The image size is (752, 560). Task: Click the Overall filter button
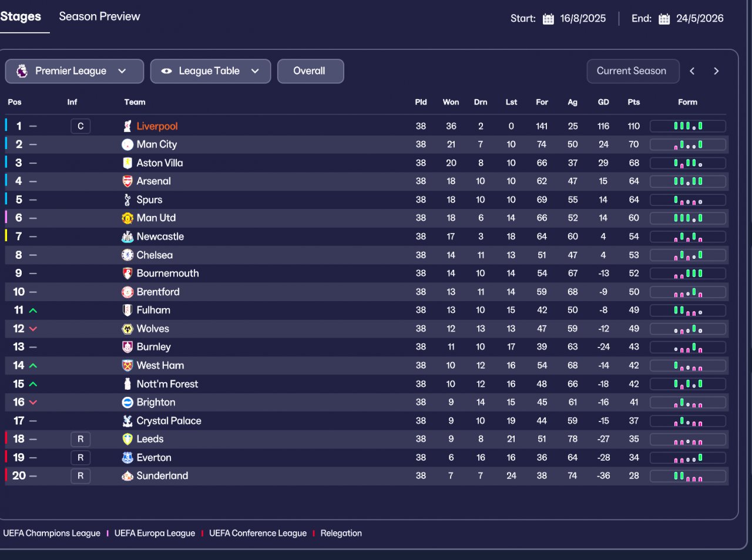tap(310, 71)
